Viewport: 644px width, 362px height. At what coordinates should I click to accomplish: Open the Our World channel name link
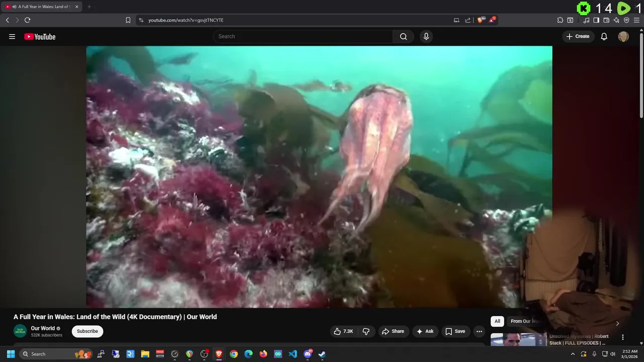43,328
